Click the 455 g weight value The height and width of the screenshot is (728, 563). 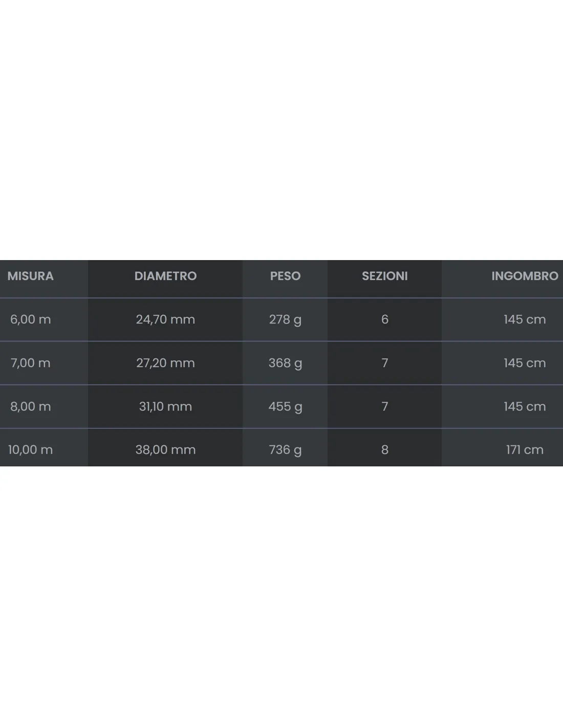pos(285,407)
